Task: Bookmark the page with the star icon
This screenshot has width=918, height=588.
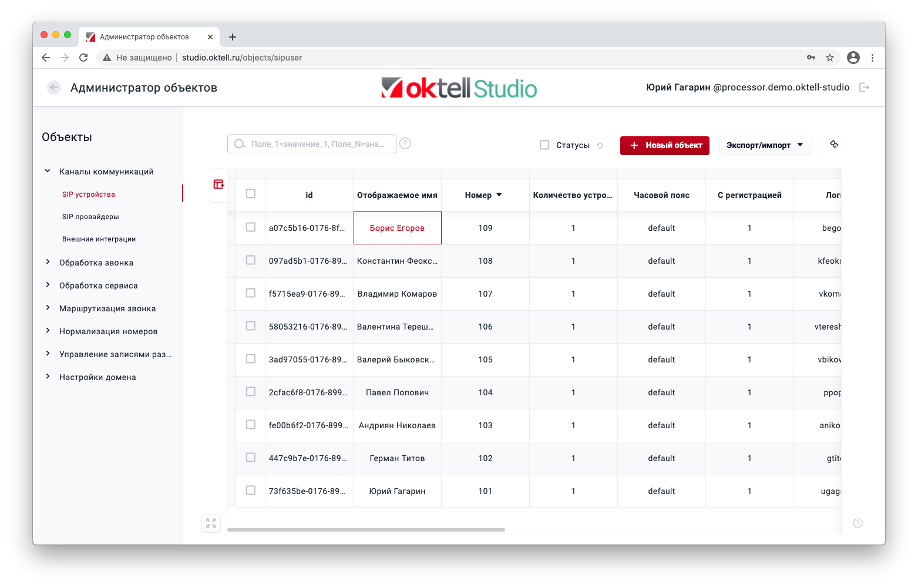Action: click(x=830, y=58)
